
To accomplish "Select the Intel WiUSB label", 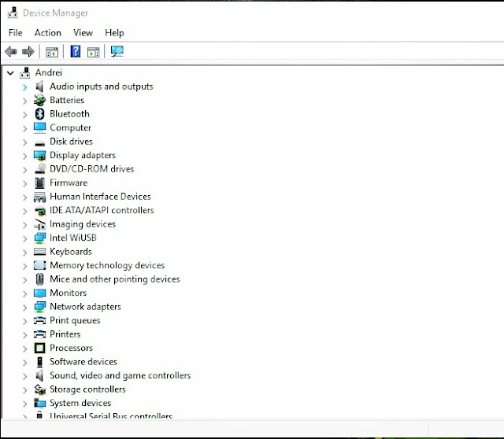I will (73, 238).
